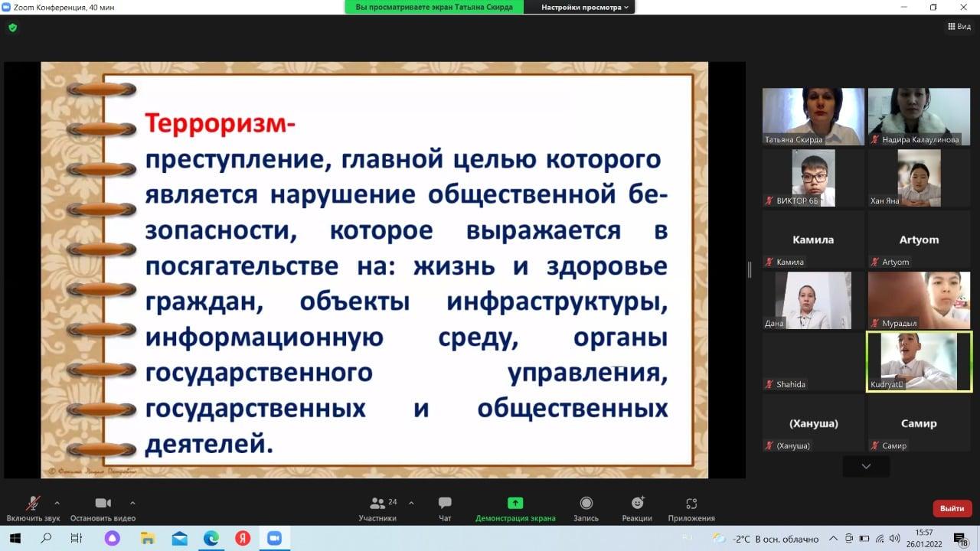Expand video options arrow next to camera
Screen dimensions: 980x551
point(132,503)
